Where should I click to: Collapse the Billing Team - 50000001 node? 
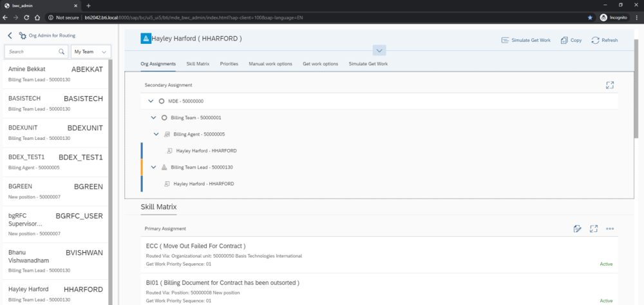click(x=154, y=117)
